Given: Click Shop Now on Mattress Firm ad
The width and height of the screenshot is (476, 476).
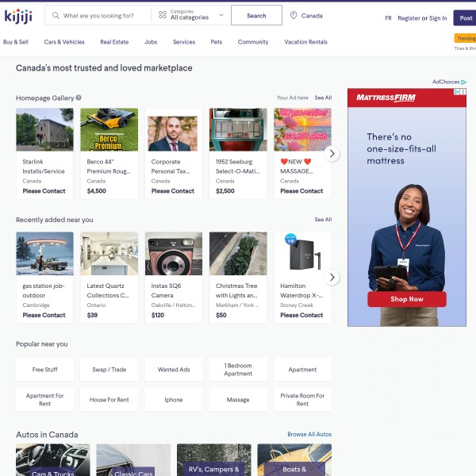Looking at the screenshot, I should 407,299.
